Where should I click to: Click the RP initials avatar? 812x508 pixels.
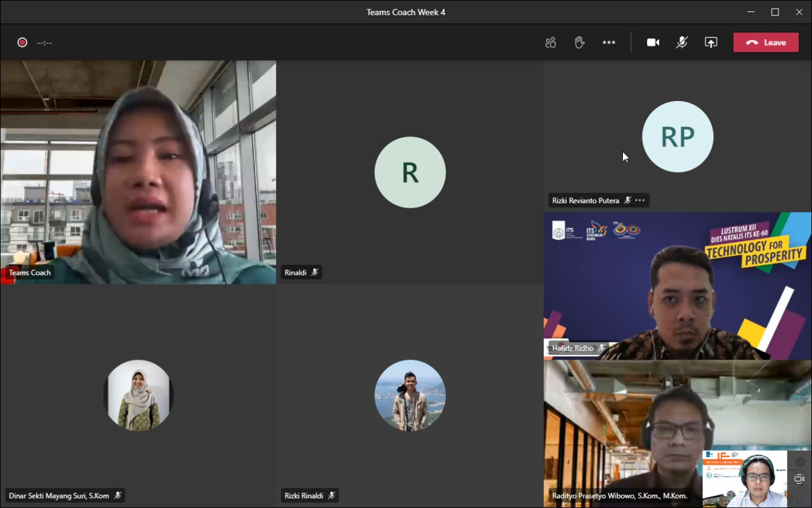(678, 137)
